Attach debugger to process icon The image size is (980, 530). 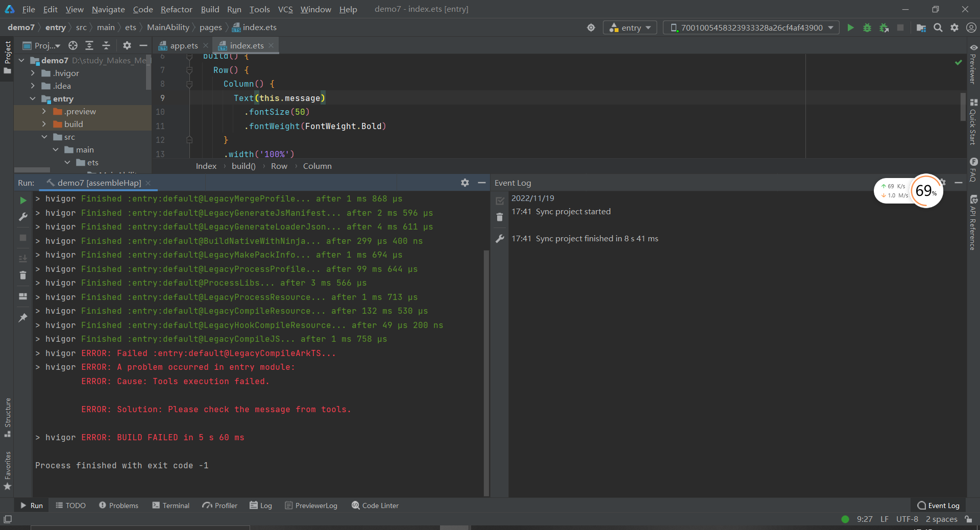[884, 28]
